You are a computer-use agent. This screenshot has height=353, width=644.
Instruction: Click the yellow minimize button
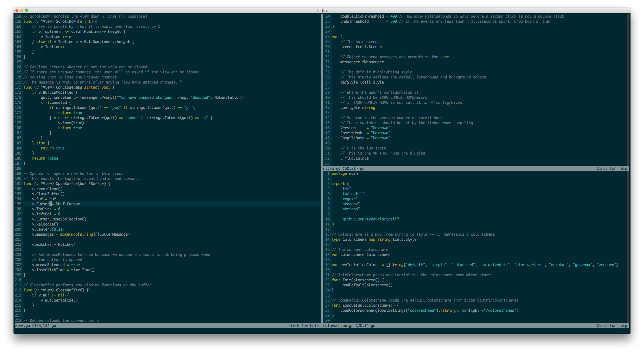pos(21,11)
